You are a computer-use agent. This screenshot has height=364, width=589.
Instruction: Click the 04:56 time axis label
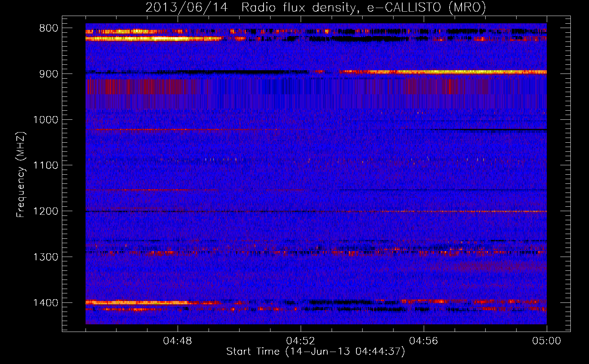[x=424, y=341]
